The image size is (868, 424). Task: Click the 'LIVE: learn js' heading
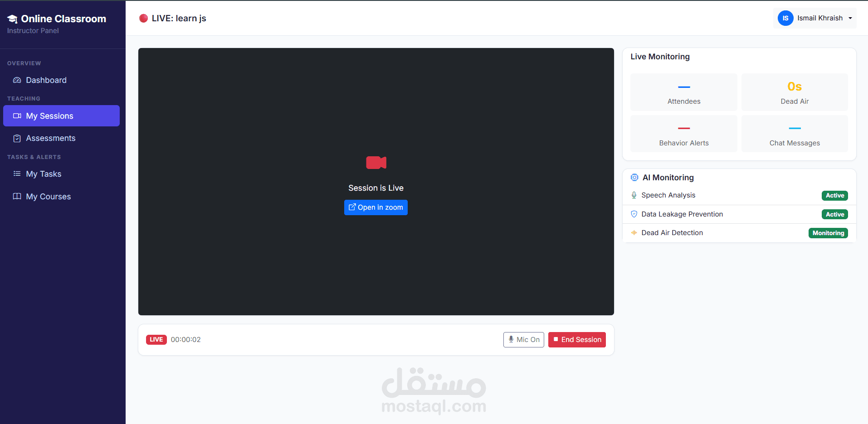pos(179,18)
